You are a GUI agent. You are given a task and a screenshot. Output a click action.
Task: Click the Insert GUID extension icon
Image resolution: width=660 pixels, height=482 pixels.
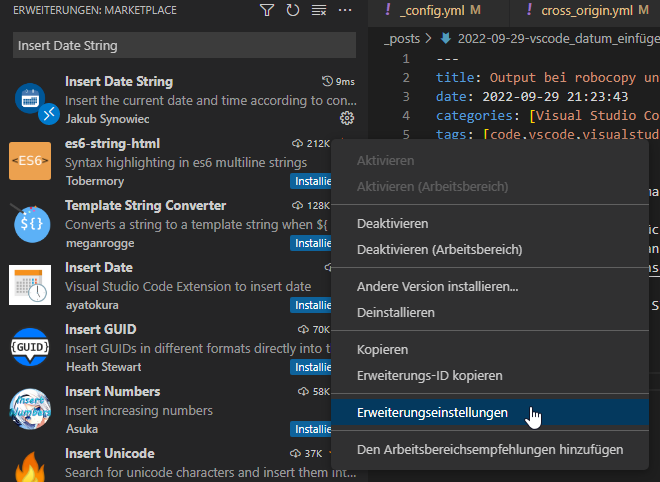(30, 347)
